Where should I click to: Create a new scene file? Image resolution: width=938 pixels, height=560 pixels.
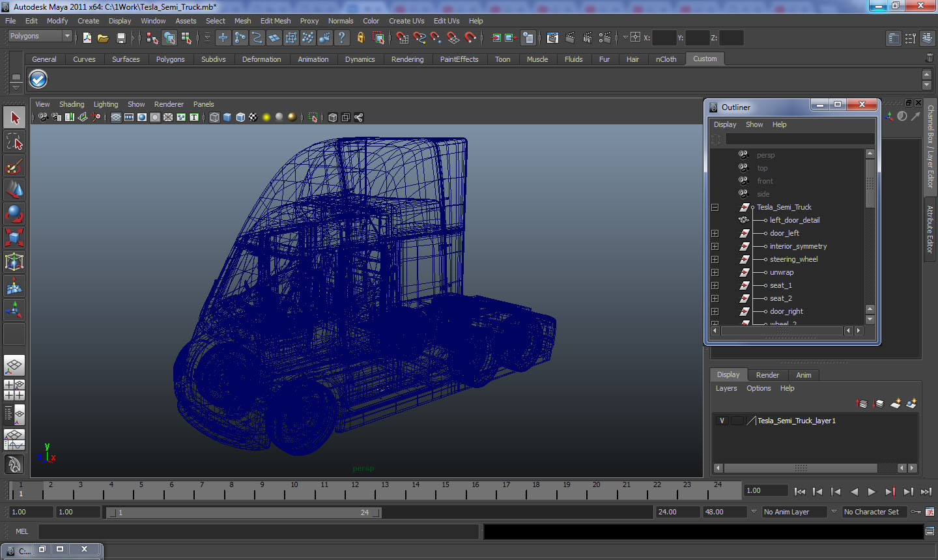coord(87,38)
